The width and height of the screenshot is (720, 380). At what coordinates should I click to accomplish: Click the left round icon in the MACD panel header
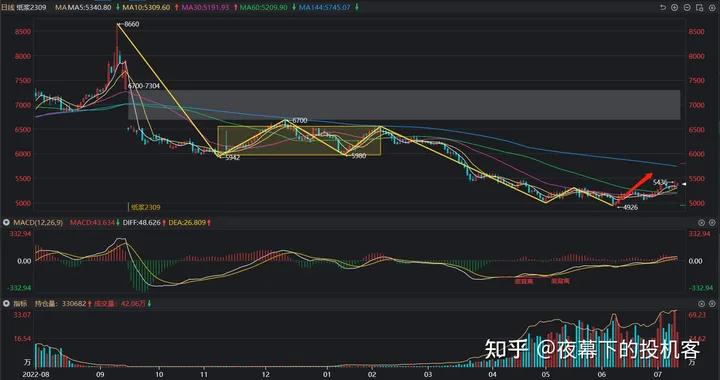point(701,223)
